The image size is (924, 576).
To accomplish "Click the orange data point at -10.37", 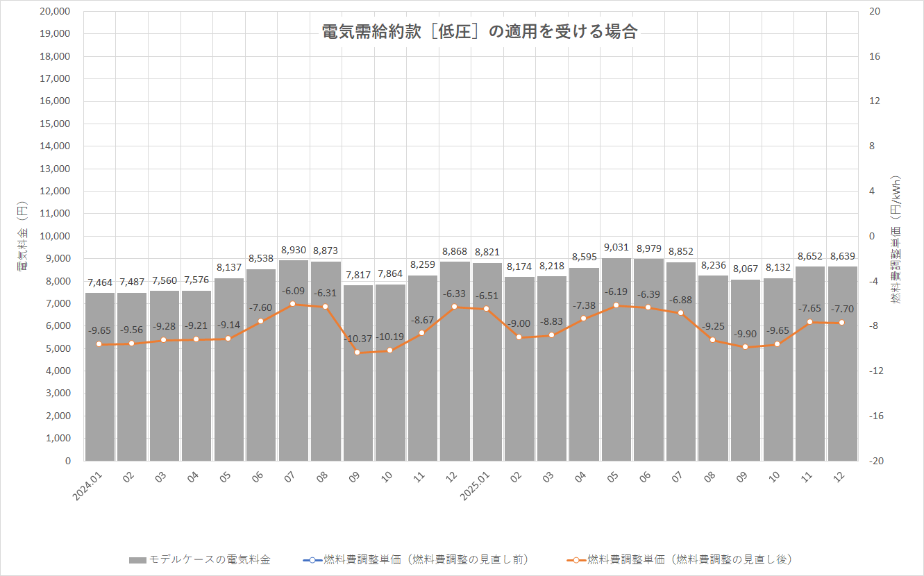I will 358,353.
